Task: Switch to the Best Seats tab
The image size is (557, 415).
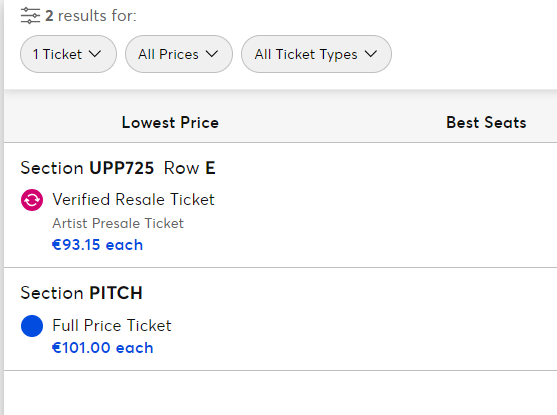Action: click(x=486, y=123)
